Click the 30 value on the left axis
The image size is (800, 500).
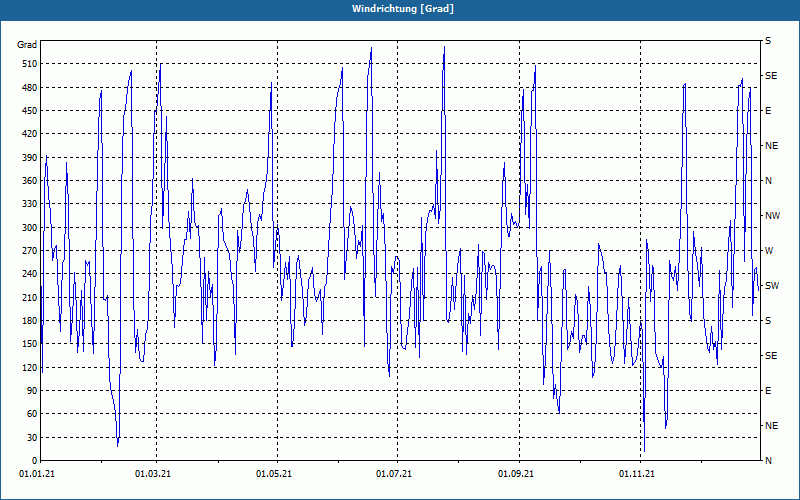(x=32, y=437)
